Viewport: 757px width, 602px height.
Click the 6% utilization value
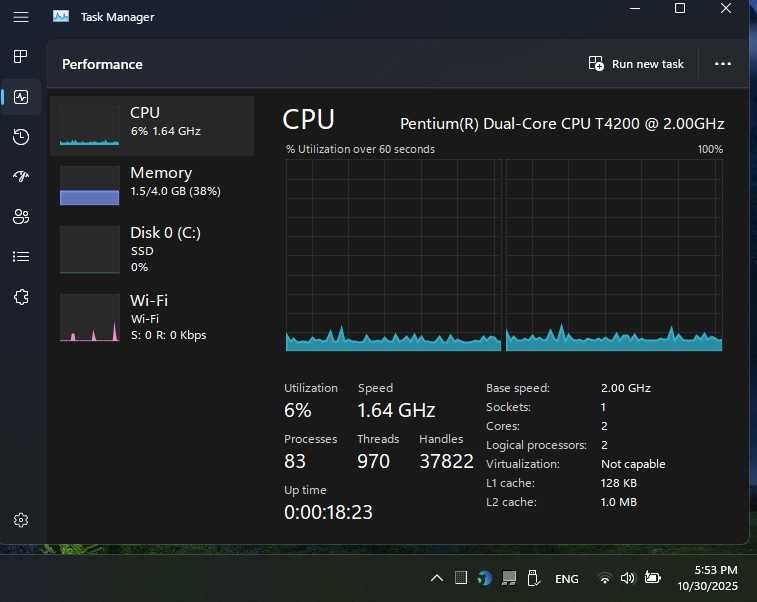tap(297, 410)
